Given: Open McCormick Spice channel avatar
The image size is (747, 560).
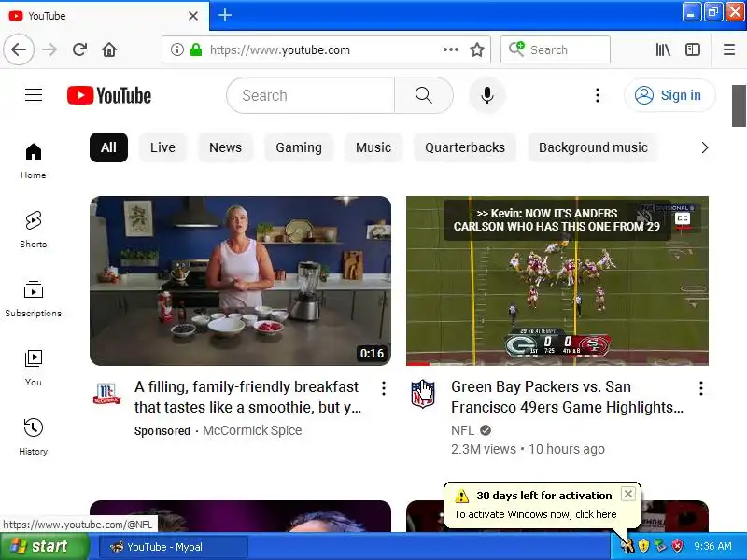Looking at the screenshot, I should 106,393.
